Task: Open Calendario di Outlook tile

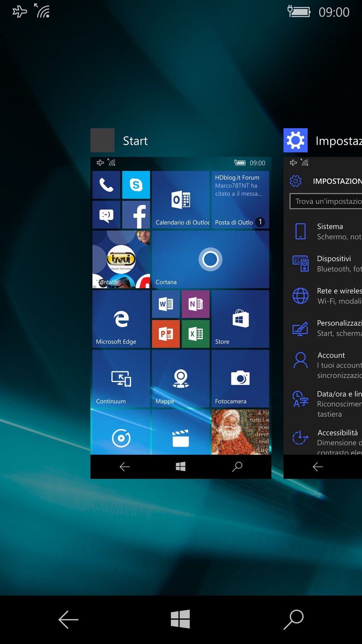Action: click(x=181, y=200)
